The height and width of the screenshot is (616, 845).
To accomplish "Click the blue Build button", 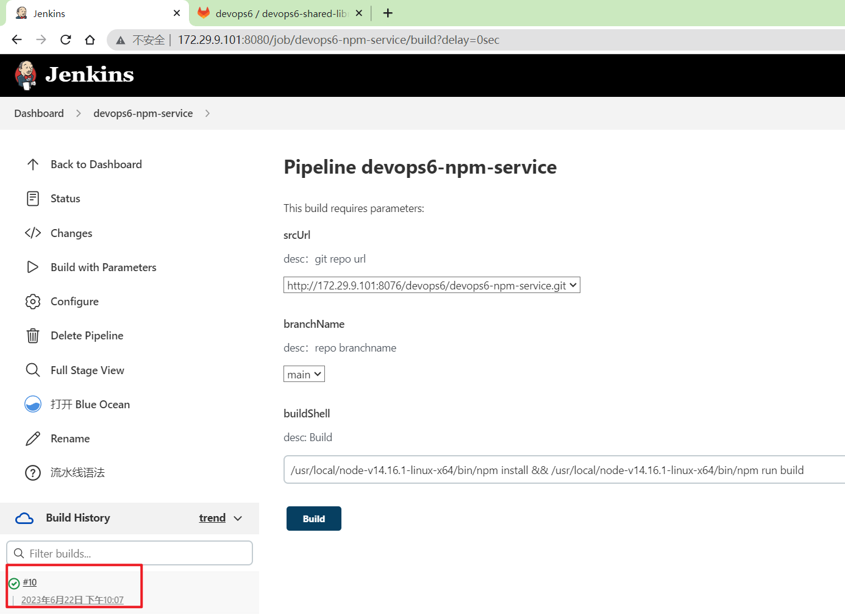I will tap(314, 519).
